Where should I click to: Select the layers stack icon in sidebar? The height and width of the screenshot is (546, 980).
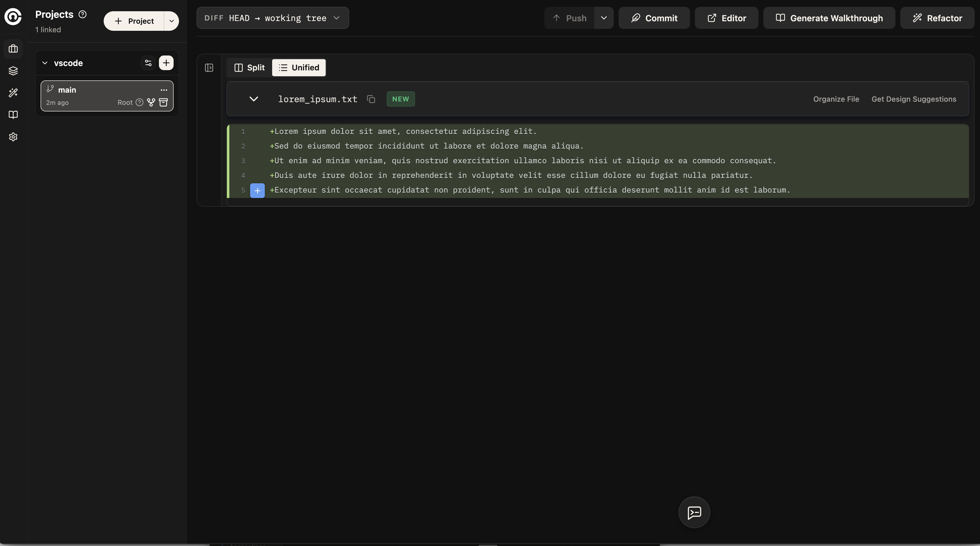(x=13, y=71)
